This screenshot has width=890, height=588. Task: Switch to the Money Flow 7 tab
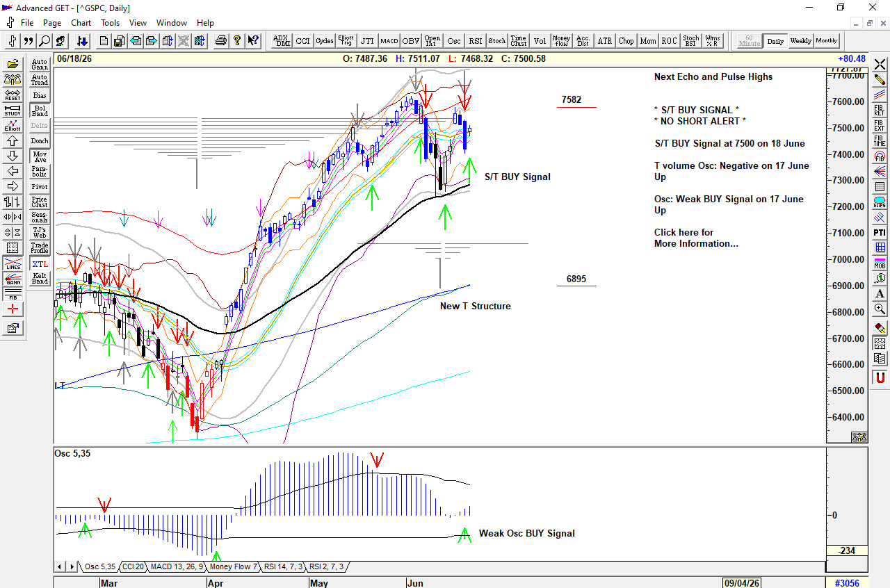pyautogui.click(x=233, y=566)
